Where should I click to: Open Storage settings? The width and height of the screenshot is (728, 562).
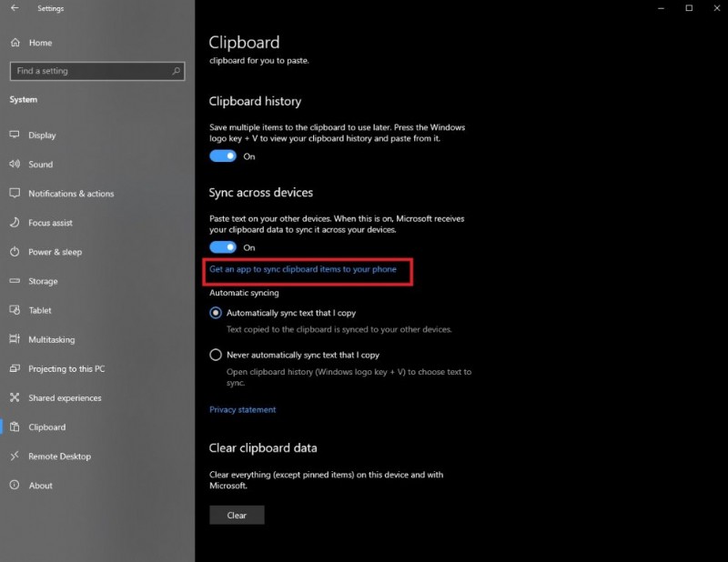pyautogui.click(x=15, y=281)
